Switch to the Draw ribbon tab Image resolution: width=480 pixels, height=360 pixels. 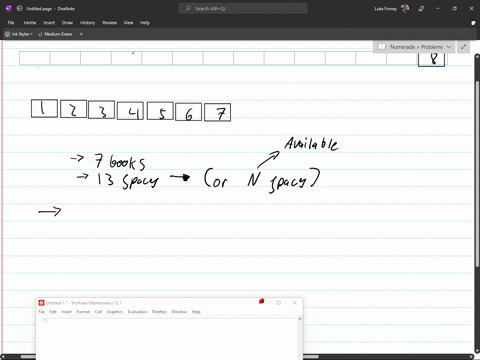pyautogui.click(x=67, y=23)
